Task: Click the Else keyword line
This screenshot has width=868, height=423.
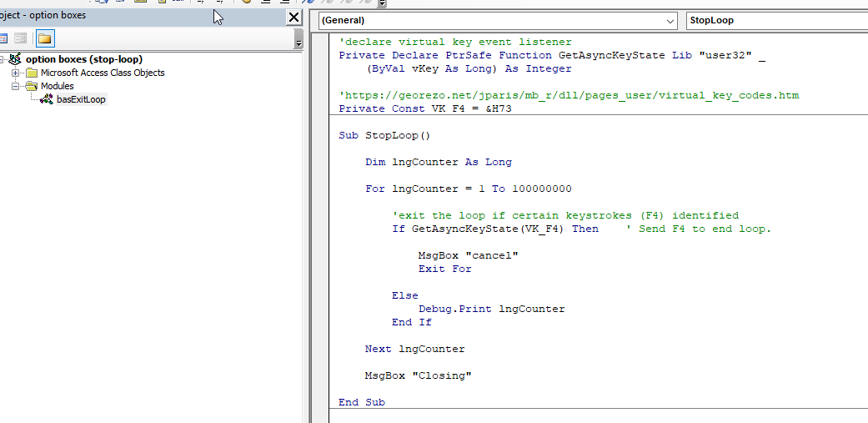Action: [x=405, y=295]
